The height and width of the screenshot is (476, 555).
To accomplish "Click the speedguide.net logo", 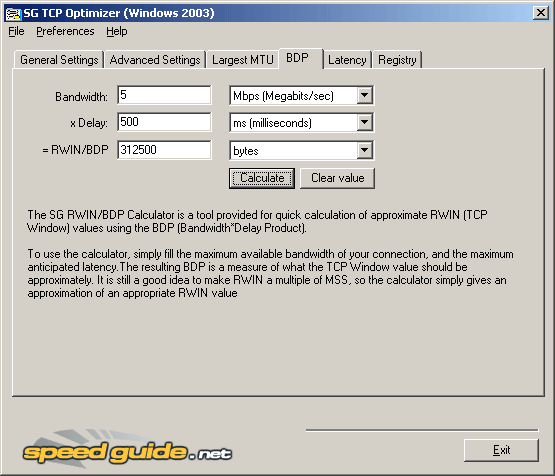I will [127, 450].
